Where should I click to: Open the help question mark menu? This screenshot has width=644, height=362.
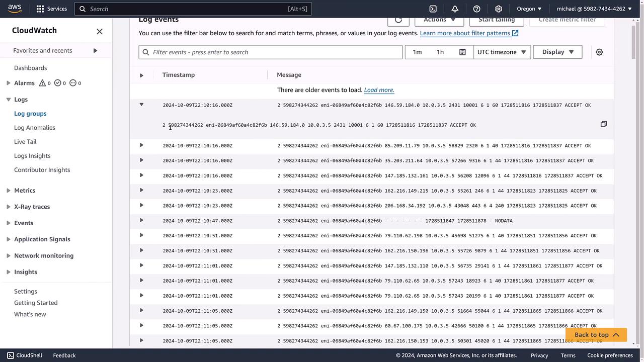click(x=477, y=9)
